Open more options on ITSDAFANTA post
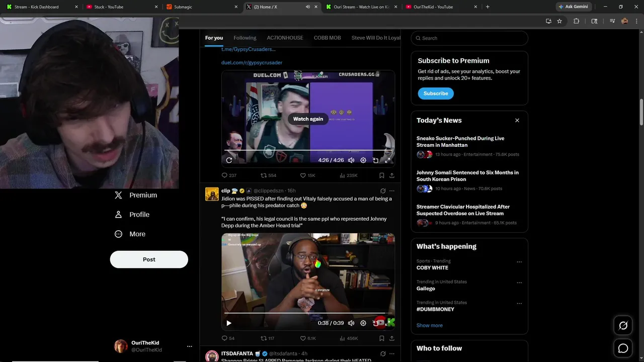644x362 pixels. [392, 354]
